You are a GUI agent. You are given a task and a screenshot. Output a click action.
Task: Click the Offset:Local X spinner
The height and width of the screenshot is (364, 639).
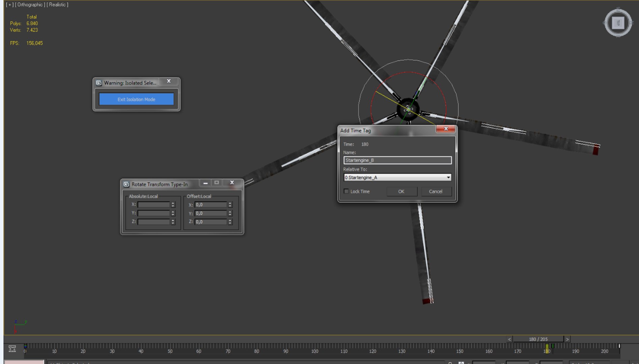tap(230, 205)
